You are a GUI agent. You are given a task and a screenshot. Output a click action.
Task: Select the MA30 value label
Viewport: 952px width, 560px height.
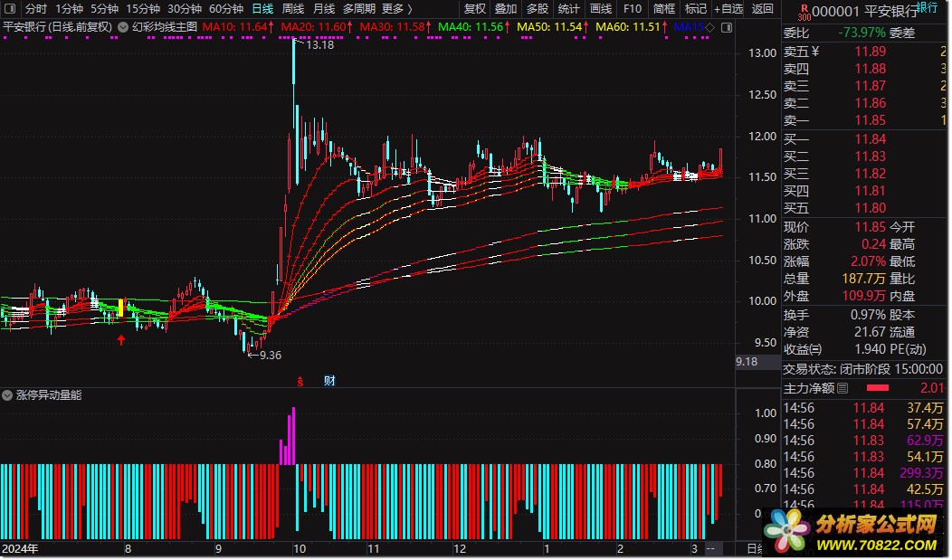pyautogui.click(x=395, y=27)
